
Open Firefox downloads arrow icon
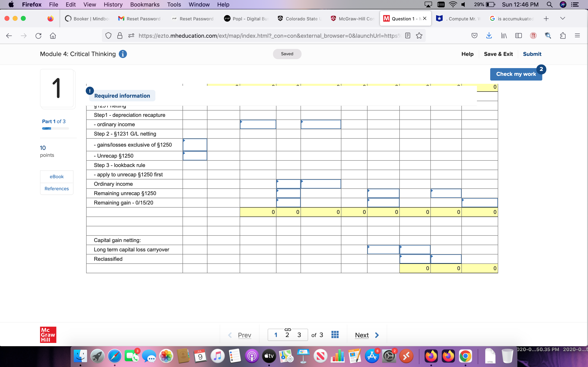[x=489, y=36]
